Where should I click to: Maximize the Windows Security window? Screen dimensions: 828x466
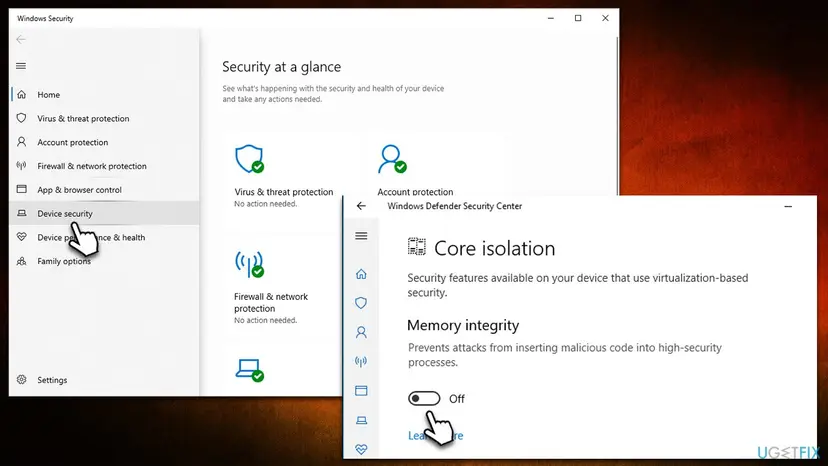tap(578, 18)
